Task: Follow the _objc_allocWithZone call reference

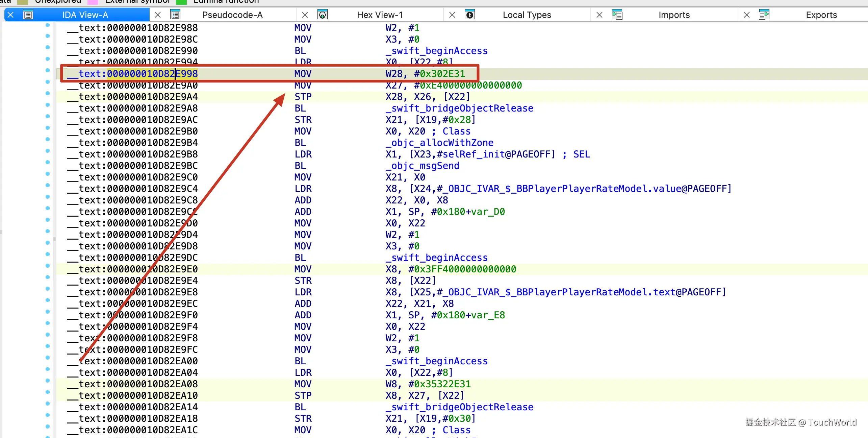Action: tap(439, 143)
